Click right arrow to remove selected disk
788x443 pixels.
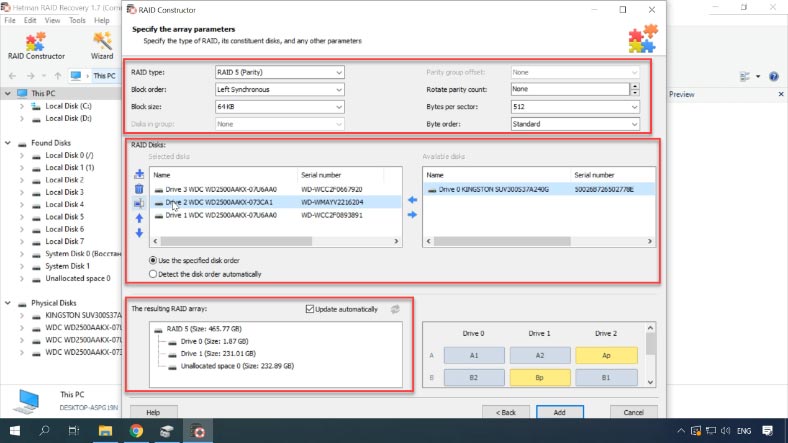coord(412,215)
